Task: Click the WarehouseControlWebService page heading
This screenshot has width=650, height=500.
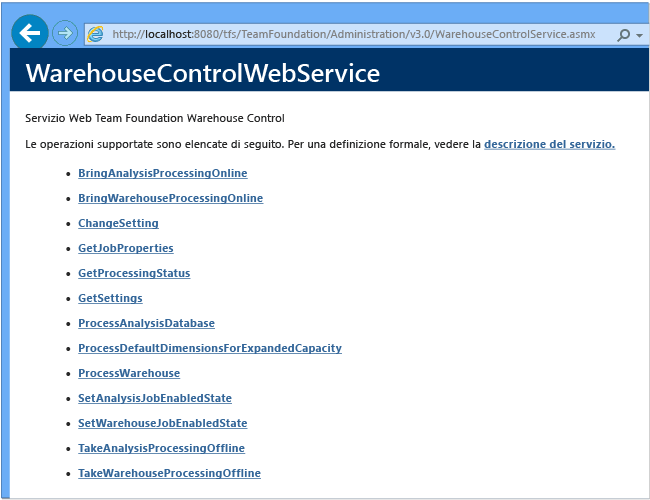Action: click(x=203, y=73)
